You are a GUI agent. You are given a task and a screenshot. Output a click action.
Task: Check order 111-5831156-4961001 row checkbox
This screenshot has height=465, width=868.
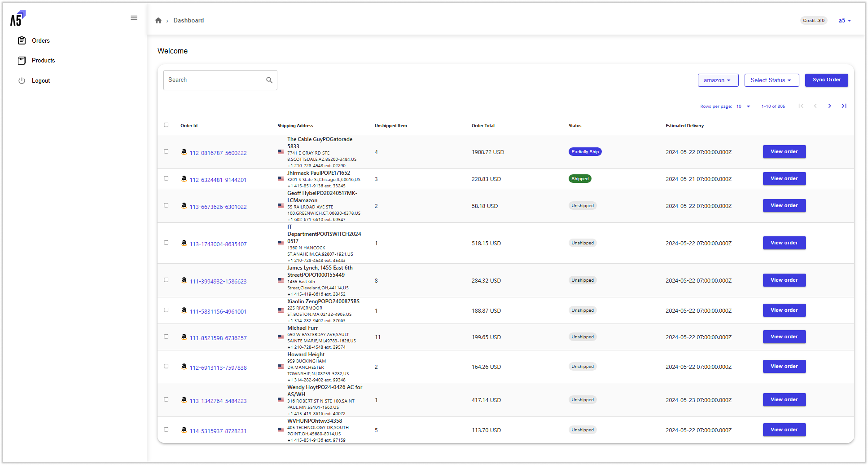click(166, 310)
